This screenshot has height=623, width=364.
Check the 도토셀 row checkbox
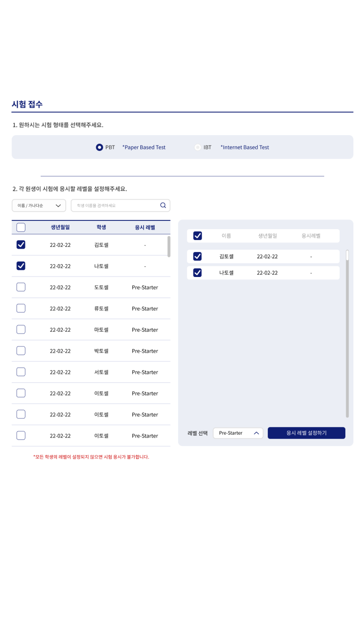point(21,287)
